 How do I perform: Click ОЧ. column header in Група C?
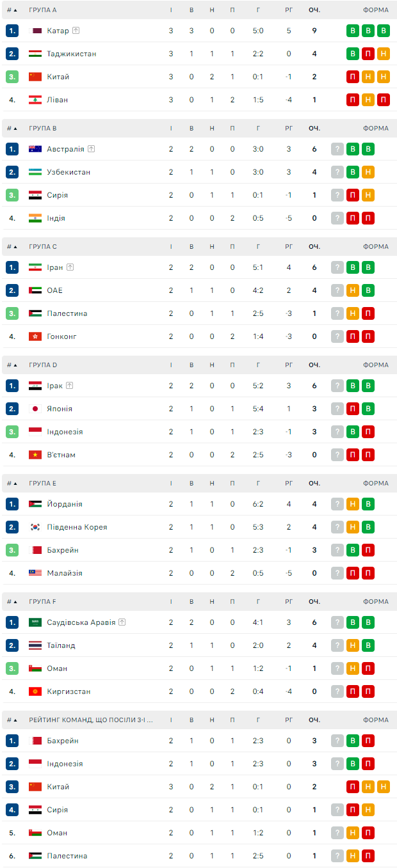314,247
